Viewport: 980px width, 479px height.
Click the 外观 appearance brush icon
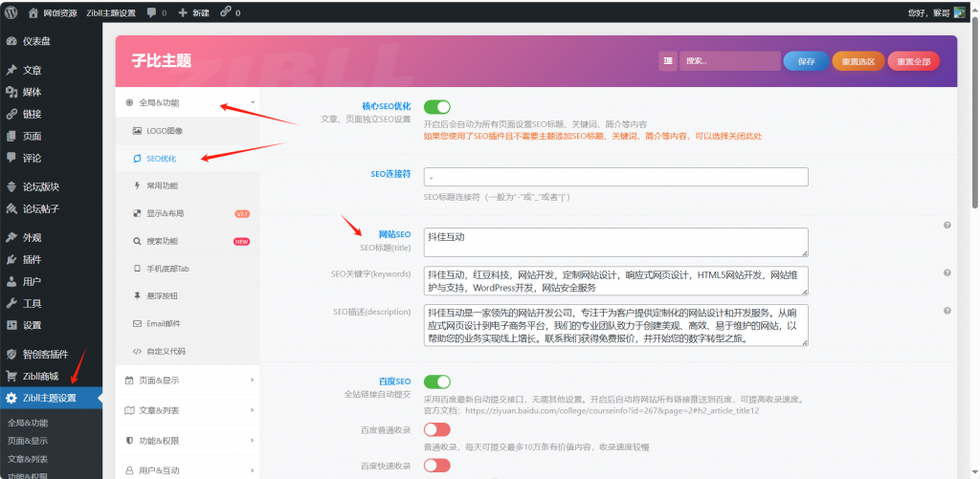pos(11,237)
